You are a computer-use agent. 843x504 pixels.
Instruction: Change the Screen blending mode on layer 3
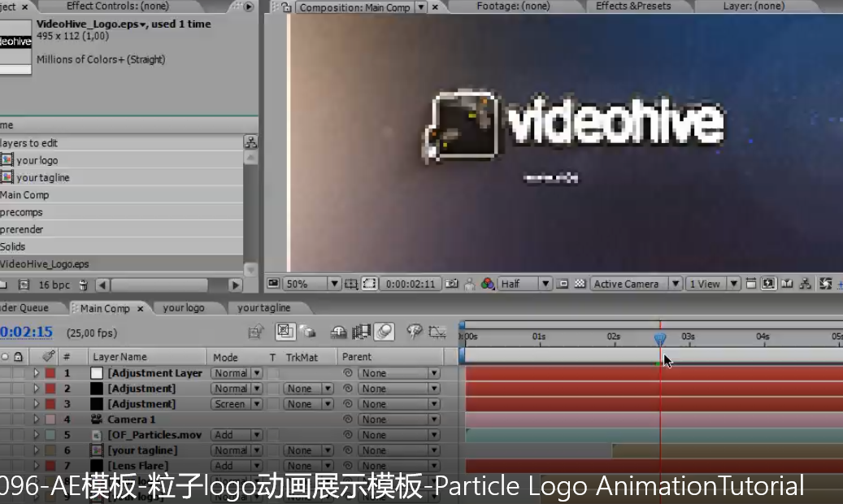237,404
